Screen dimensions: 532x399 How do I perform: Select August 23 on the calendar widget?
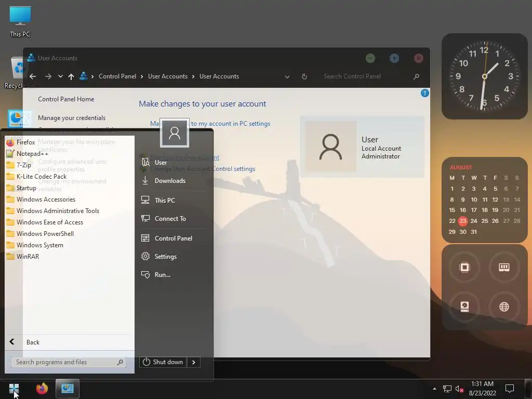pos(463,221)
